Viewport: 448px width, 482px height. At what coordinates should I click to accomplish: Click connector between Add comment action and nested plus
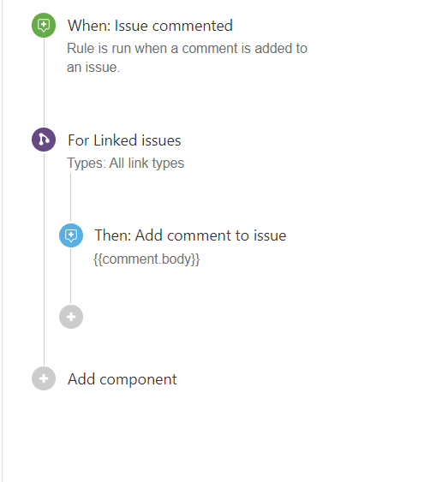coord(71,276)
